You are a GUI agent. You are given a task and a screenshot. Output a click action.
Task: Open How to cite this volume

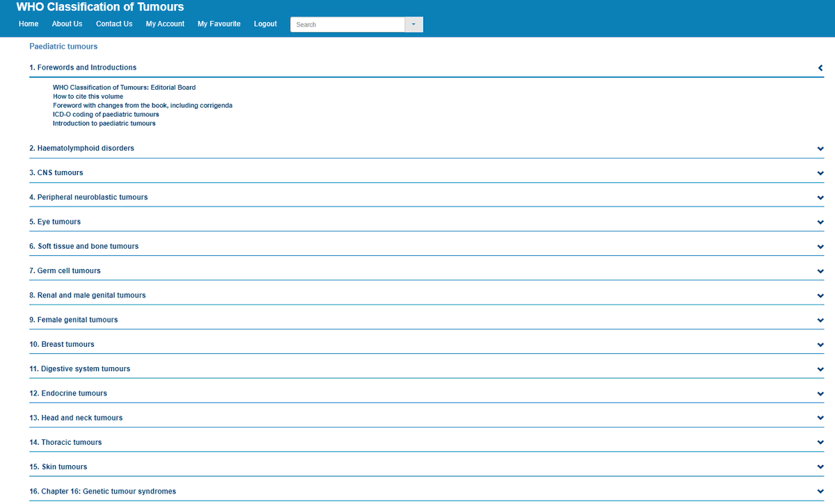click(x=88, y=97)
